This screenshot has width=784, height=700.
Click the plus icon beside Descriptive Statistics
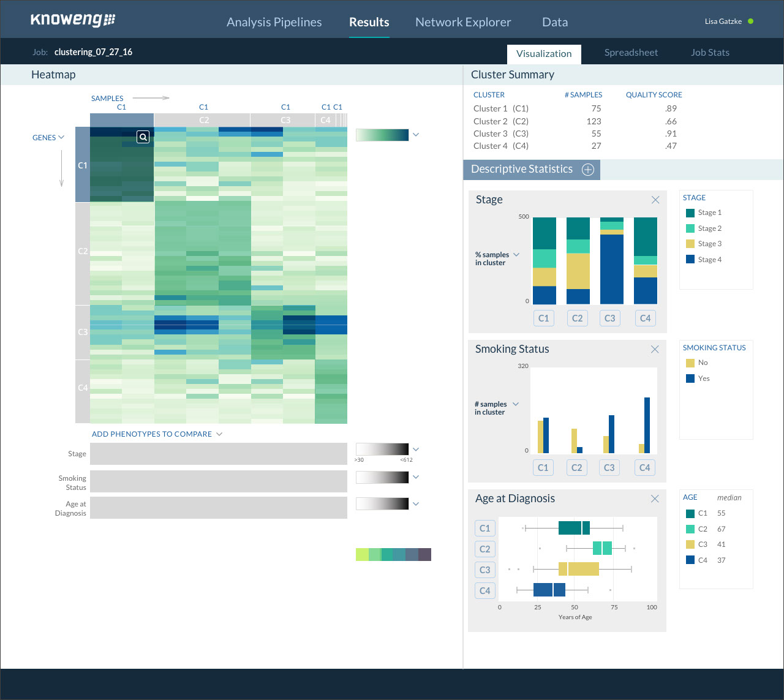587,170
